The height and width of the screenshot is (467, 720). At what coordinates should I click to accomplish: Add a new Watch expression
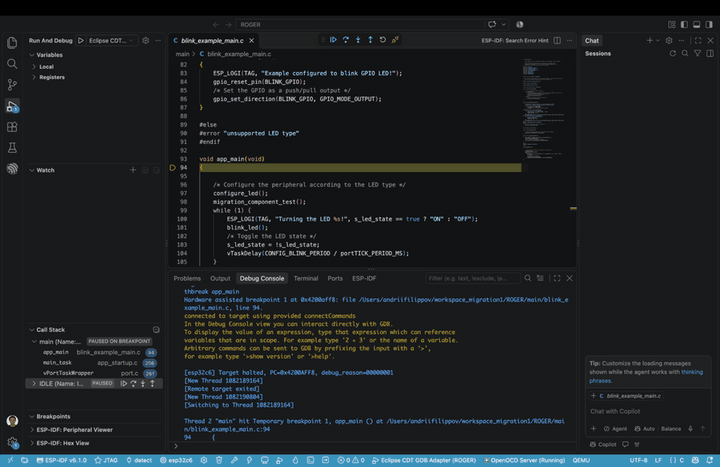(133, 170)
